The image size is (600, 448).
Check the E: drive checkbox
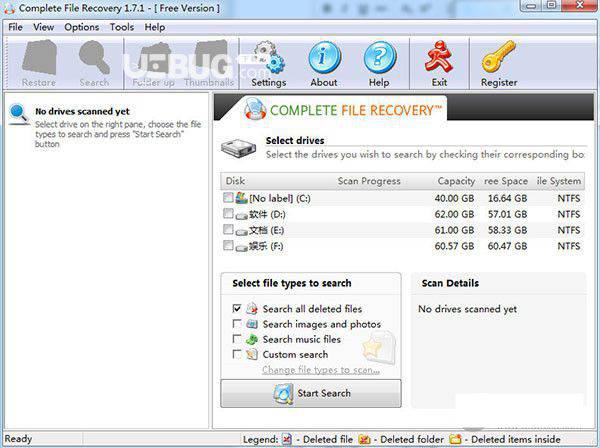tap(228, 229)
